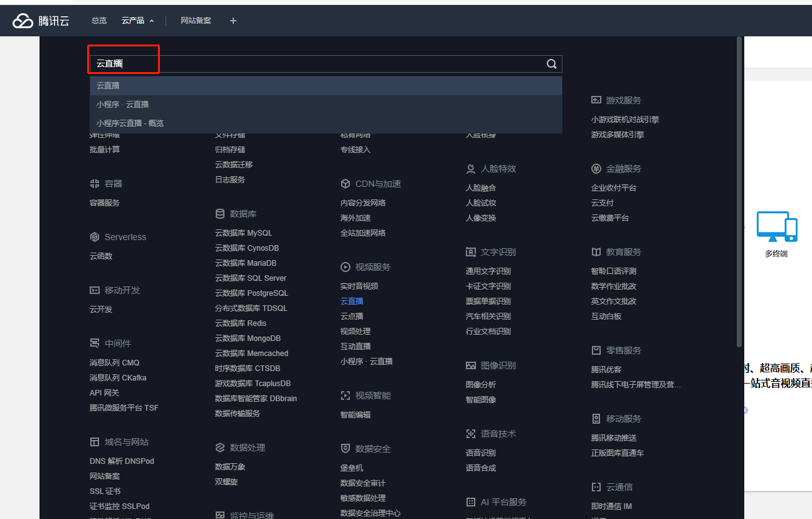Screen dimensions: 812x519
Task: Open 实时音视频 product link
Action: point(359,286)
